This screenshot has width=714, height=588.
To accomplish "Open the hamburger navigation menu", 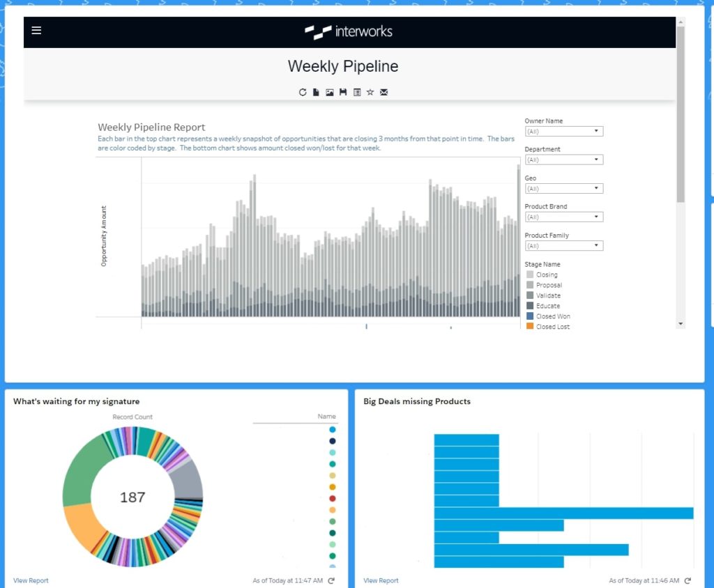I will coord(36,31).
